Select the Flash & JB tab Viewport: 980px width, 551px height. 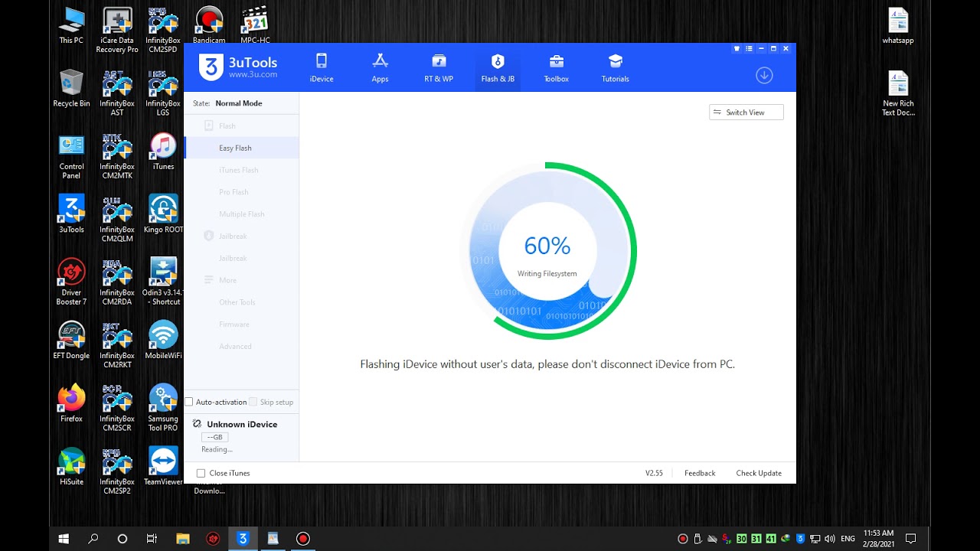click(x=498, y=68)
